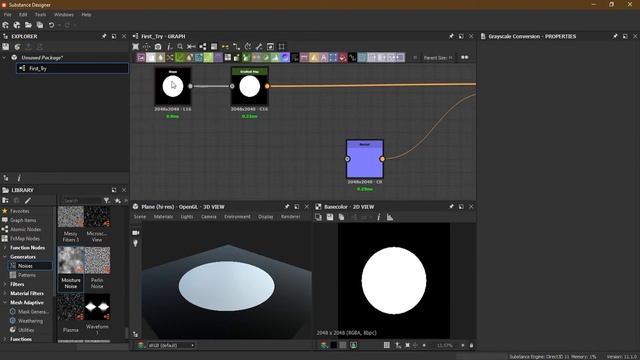The height and width of the screenshot is (360, 640).
Task: Collapse the Generators category
Action: click(x=4, y=257)
